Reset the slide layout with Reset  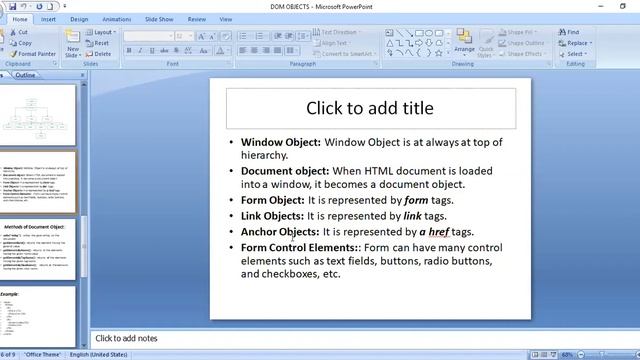click(98, 43)
